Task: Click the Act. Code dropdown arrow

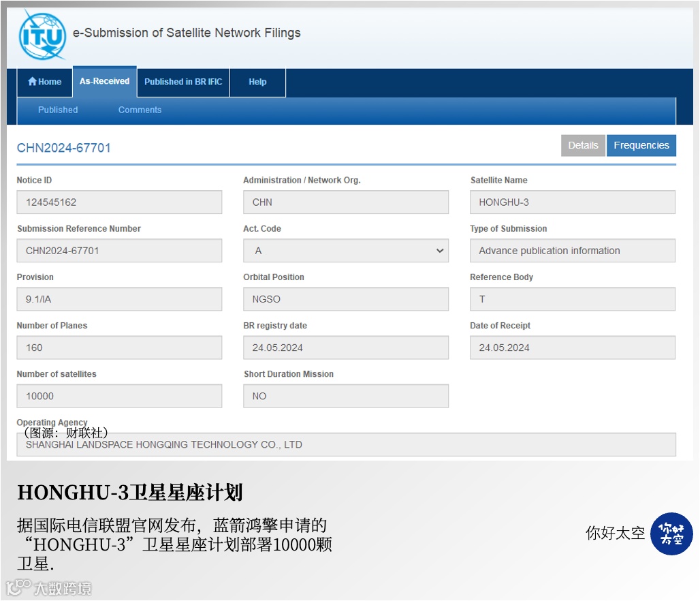Action: click(x=440, y=251)
